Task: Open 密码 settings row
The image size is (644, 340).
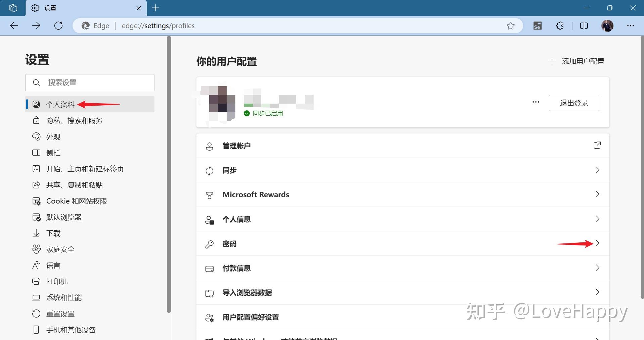Action: point(403,244)
